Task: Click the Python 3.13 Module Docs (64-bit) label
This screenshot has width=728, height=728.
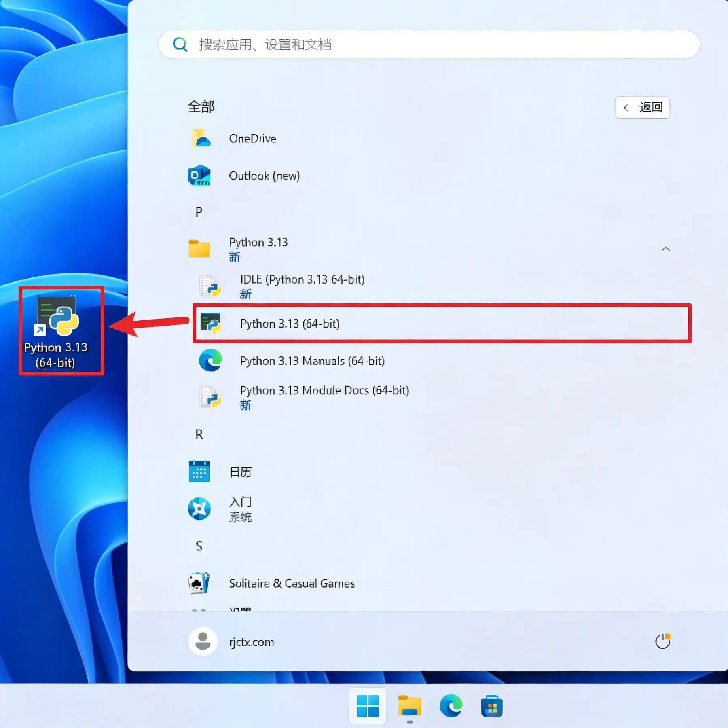Action: coord(324,390)
